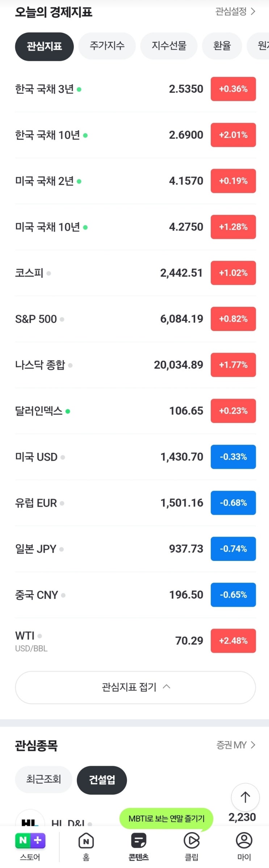269x868 pixels.
Task: Tap the 미국 USD -0.33% change badge
Action: click(x=233, y=456)
